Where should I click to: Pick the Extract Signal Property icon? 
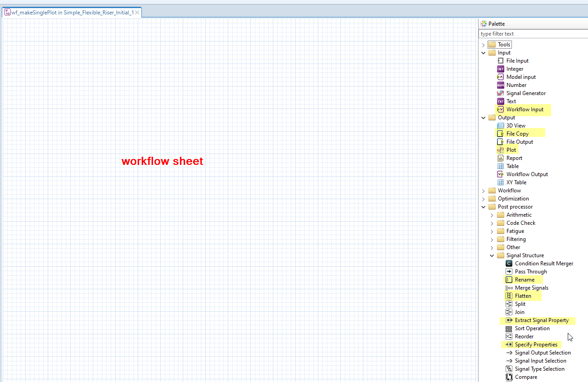coord(509,320)
